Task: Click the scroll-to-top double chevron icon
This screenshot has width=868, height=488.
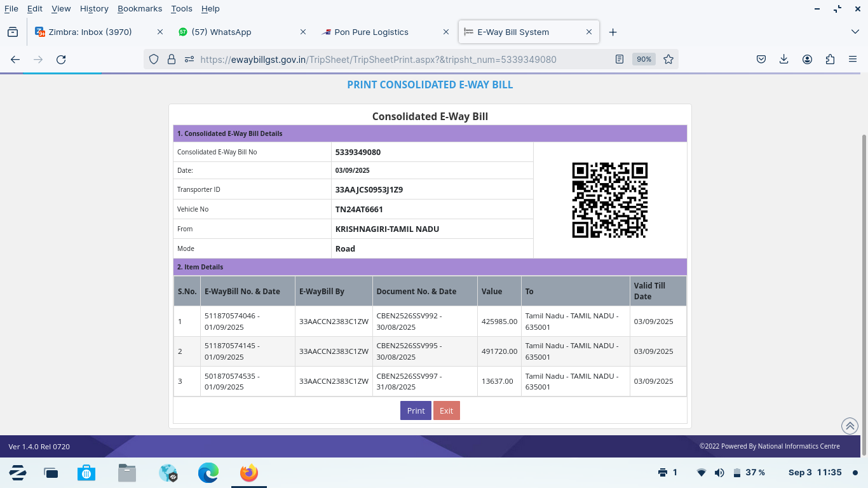Action: pyautogui.click(x=850, y=426)
